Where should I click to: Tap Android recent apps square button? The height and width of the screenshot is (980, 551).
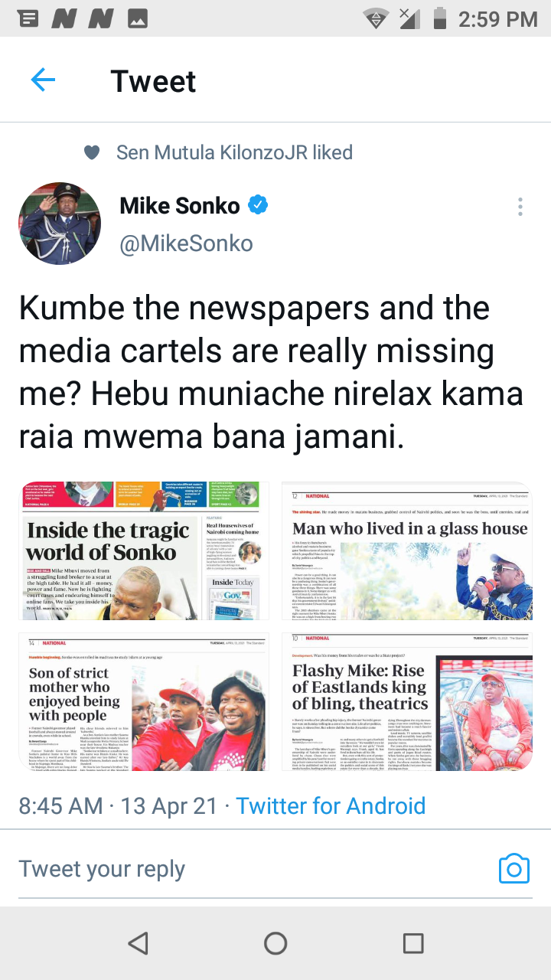coord(413,943)
